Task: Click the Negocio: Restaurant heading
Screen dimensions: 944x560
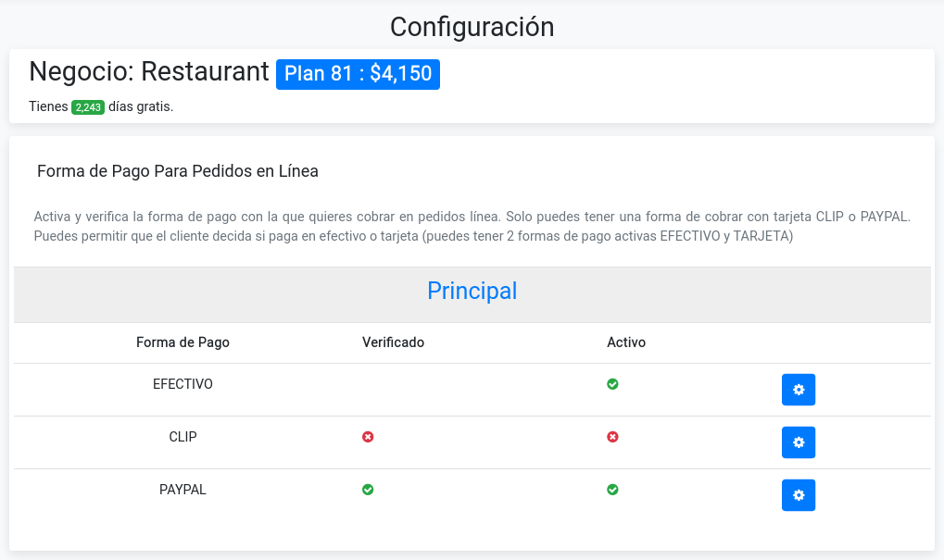Action: [x=149, y=71]
